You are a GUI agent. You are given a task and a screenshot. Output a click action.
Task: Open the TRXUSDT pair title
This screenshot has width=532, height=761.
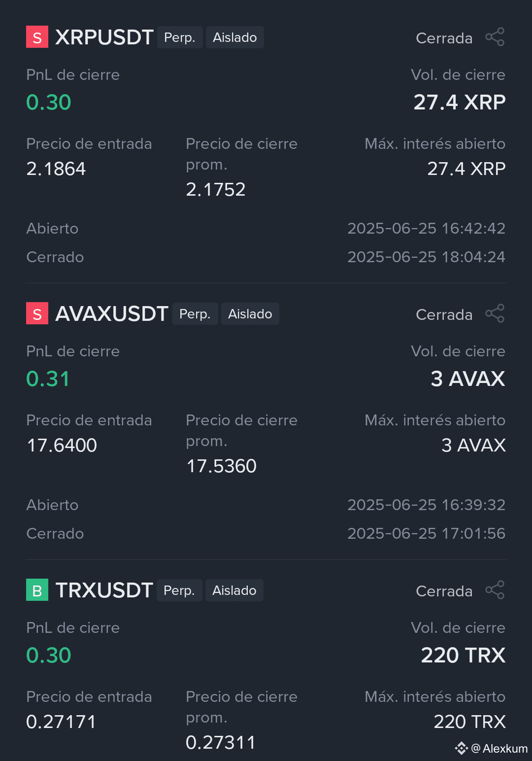(x=104, y=590)
